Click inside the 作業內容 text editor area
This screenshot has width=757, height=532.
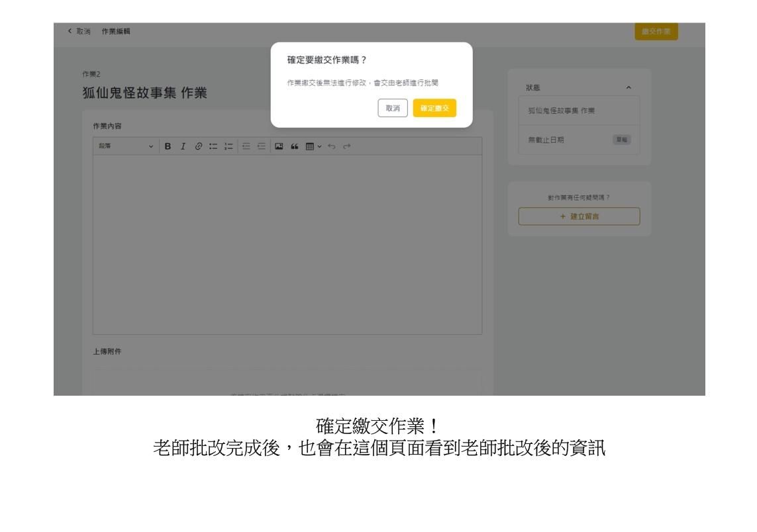pyautogui.click(x=287, y=245)
